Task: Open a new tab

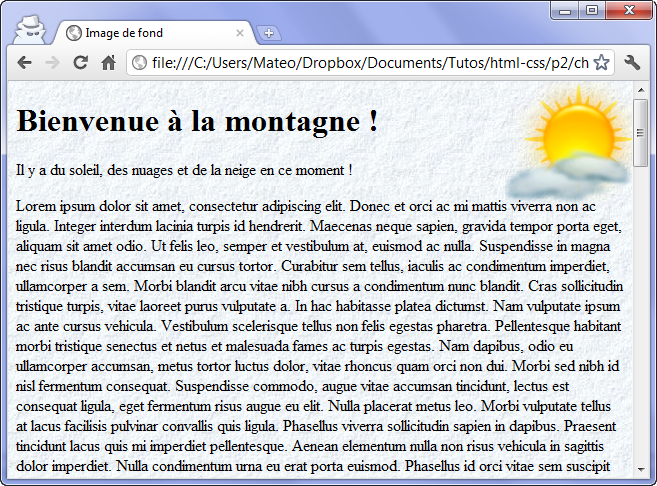Action: [268, 34]
